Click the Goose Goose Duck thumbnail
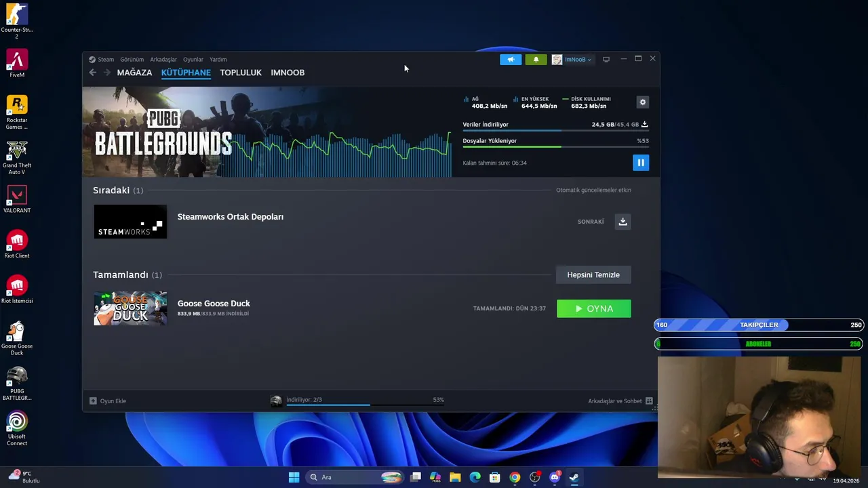Image resolution: width=868 pixels, height=488 pixels. pyautogui.click(x=130, y=308)
